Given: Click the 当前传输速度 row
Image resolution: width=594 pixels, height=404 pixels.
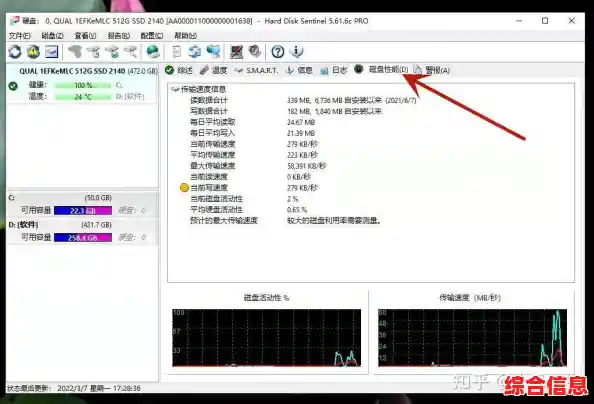Looking at the screenshot, I should [x=254, y=144].
